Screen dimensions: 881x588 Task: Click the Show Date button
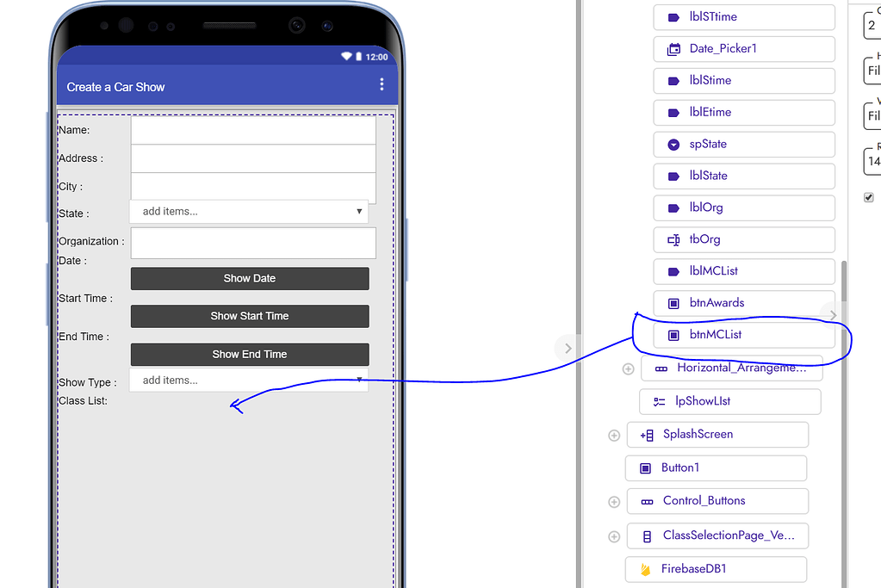coord(250,279)
